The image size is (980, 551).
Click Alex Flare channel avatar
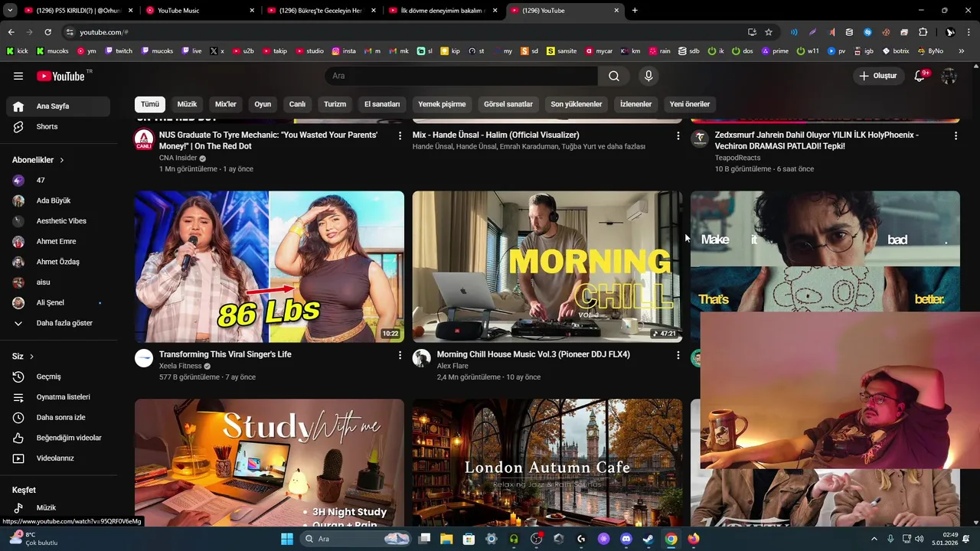tap(422, 358)
